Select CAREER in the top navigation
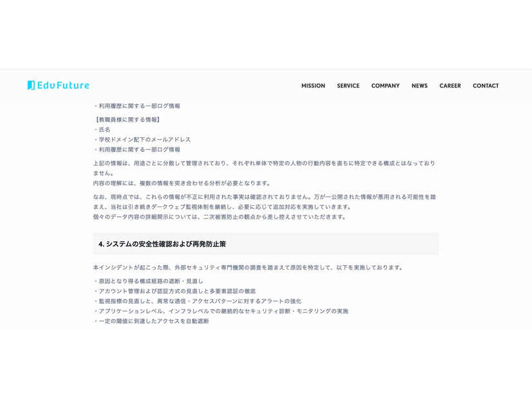This screenshot has height=399, width=532. pos(450,86)
